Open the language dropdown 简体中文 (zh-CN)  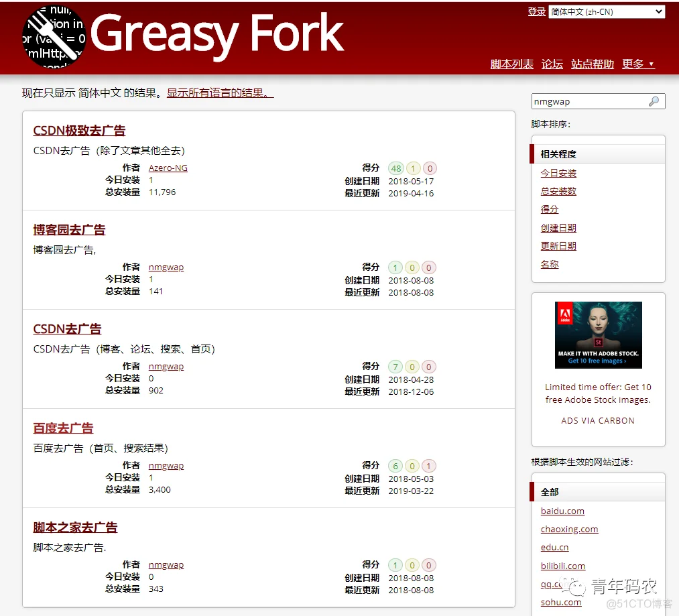(607, 11)
